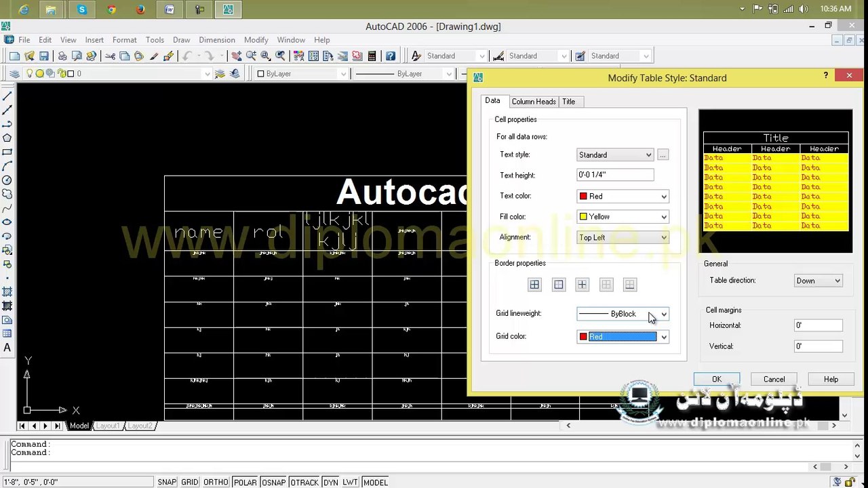The width and height of the screenshot is (868, 488).
Task: Switch to the Column Heads tab
Action: (x=534, y=102)
